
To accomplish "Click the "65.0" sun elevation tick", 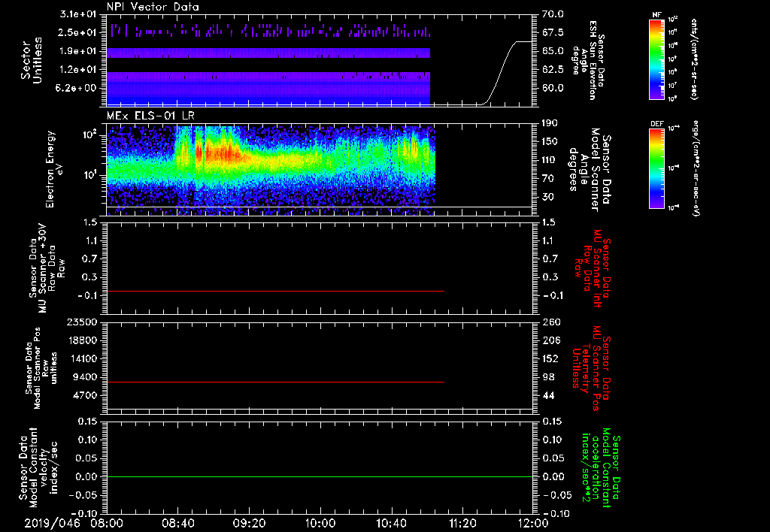I will tap(553, 51).
